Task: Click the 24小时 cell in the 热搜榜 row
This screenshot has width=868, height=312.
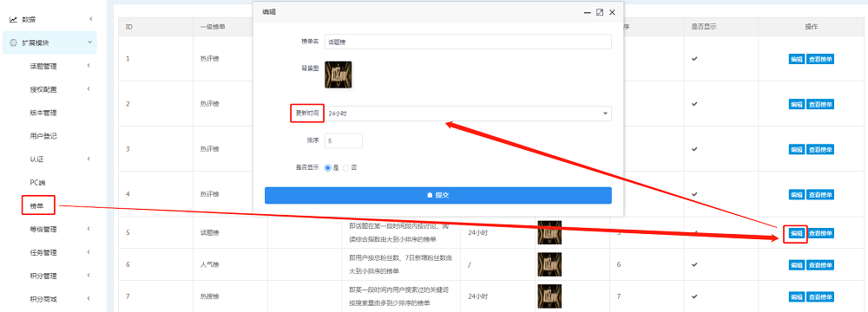Action: pyautogui.click(x=477, y=297)
